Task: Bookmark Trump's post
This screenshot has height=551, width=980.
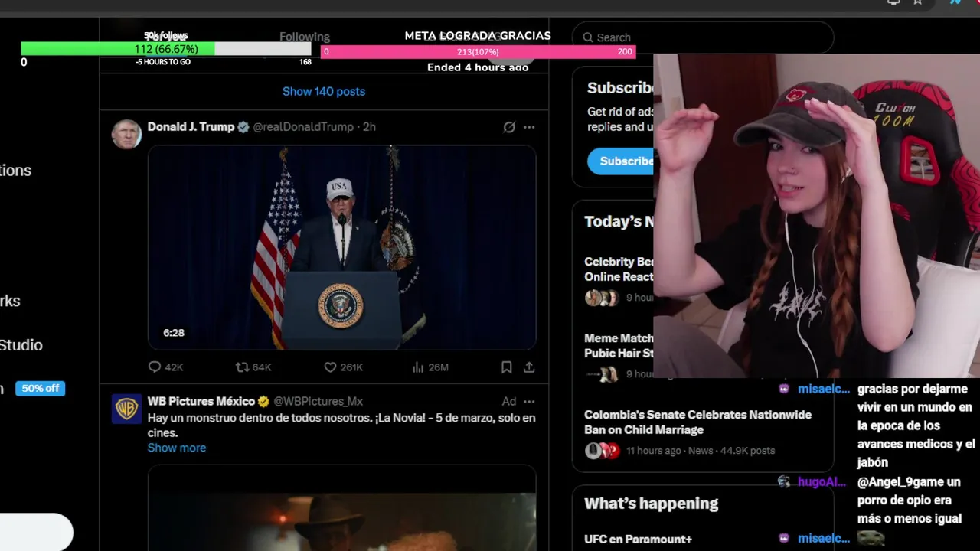Action: point(506,367)
